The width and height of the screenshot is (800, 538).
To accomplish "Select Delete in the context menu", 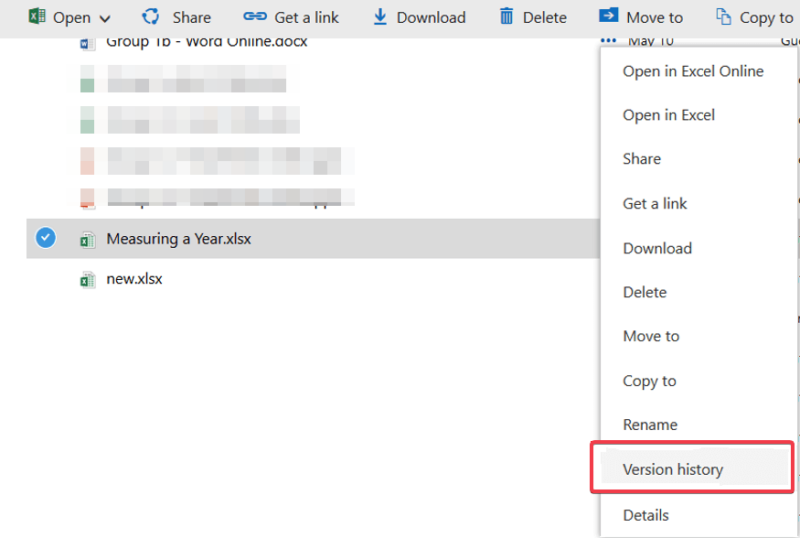I will pos(644,292).
